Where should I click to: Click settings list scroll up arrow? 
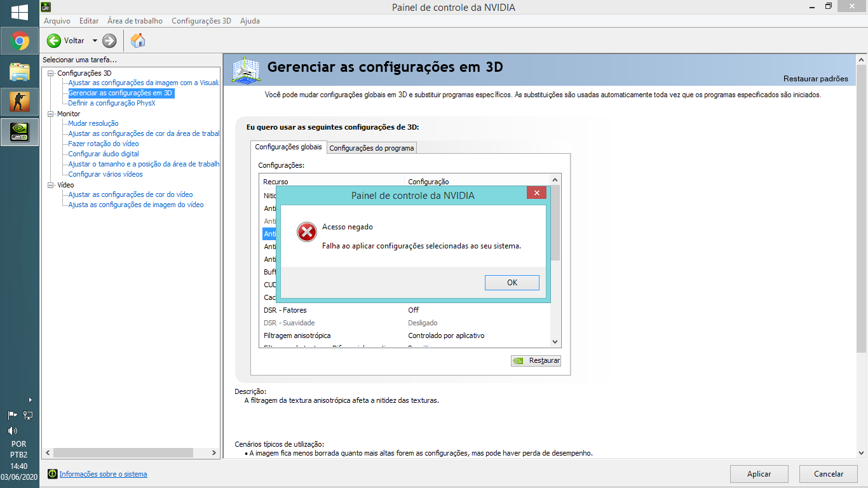point(555,181)
